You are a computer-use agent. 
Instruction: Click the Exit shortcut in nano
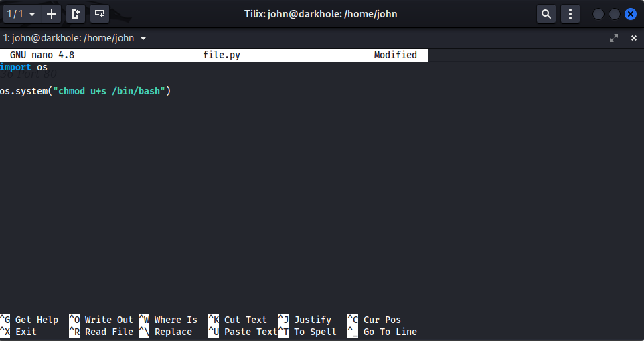[x=26, y=332]
